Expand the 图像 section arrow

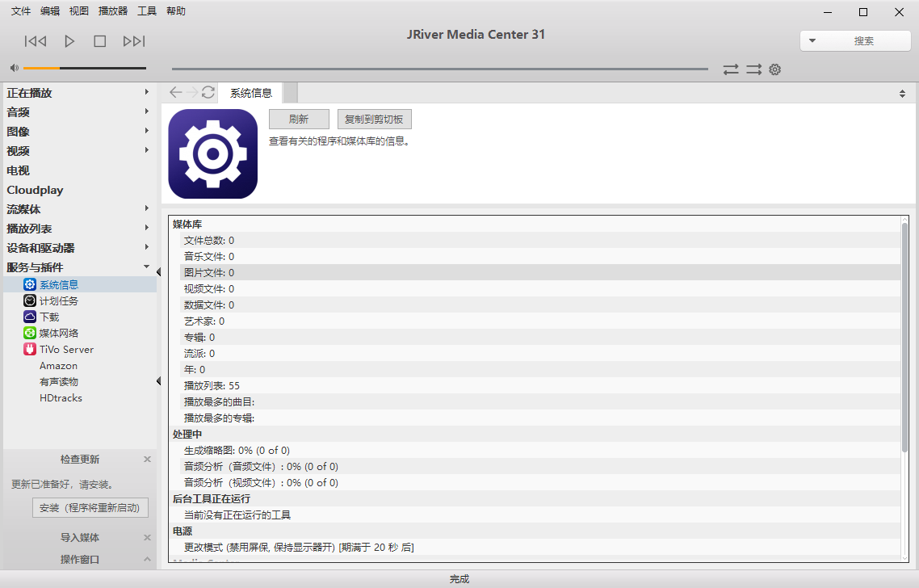point(146,131)
